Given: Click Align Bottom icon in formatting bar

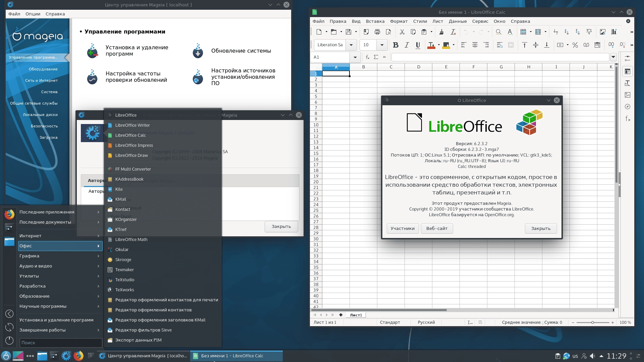Looking at the screenshot, I should click(x=547, y=45).
